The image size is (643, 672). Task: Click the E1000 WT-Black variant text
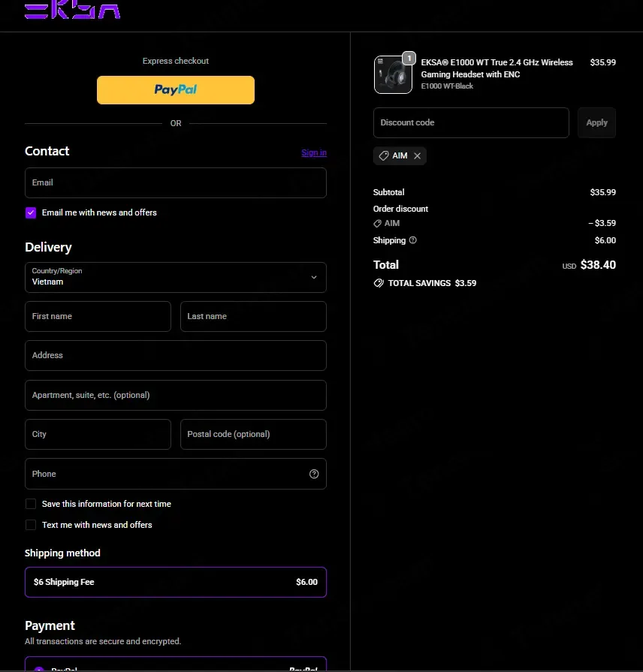447,86
